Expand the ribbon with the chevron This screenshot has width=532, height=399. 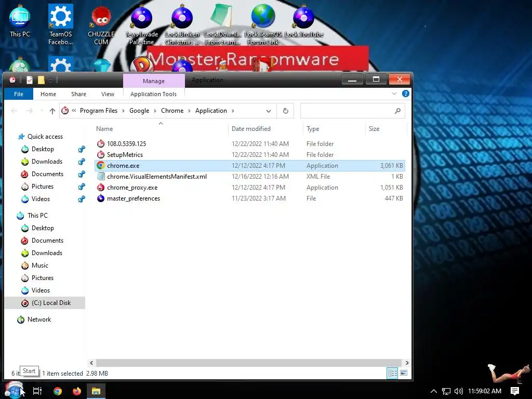(x=394, y=94)
